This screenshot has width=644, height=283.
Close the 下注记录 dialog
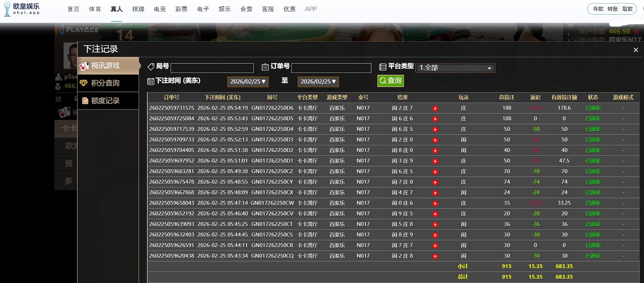pyautogui.click(x=636, y=50)
